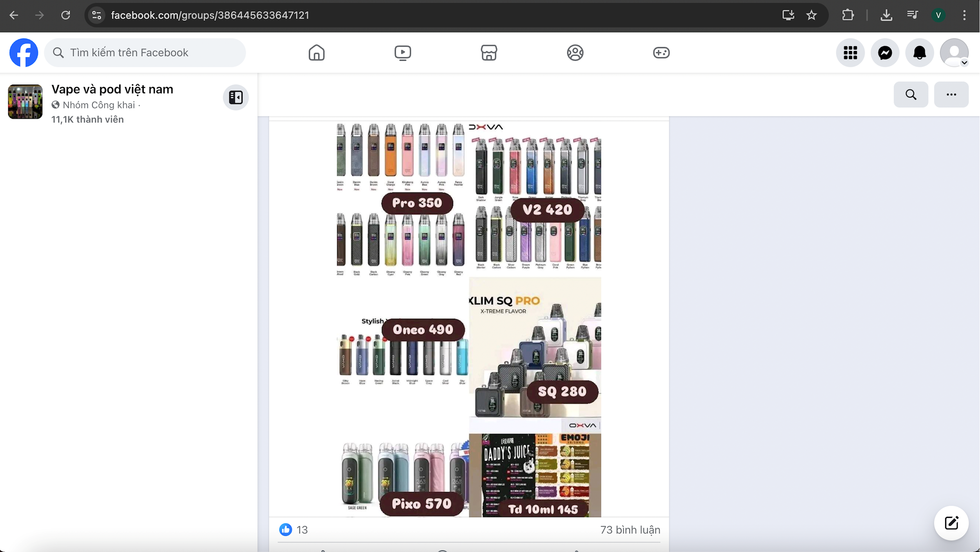
Task: Open the Facebook apps menu grid
Action: 850,53
